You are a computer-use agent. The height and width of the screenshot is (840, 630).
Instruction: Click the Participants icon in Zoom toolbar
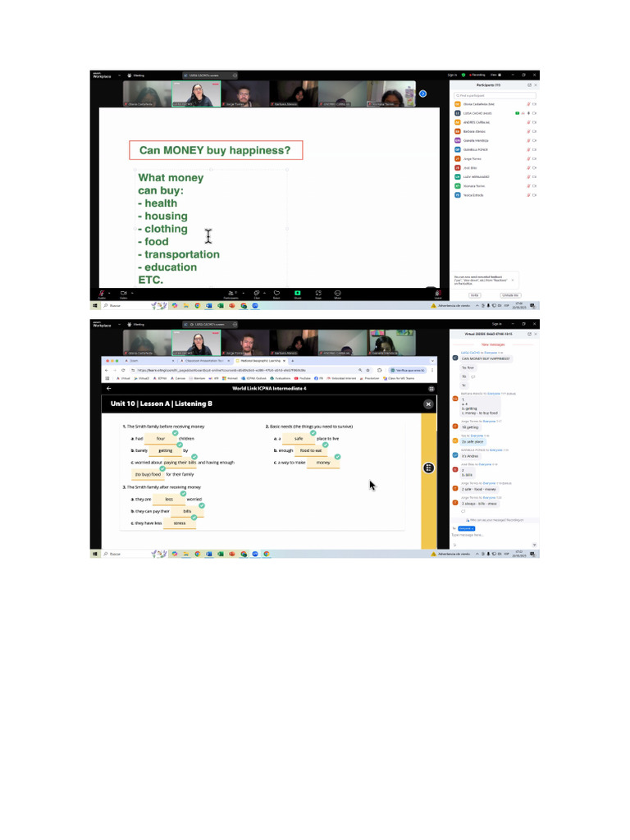click(231, 293)
